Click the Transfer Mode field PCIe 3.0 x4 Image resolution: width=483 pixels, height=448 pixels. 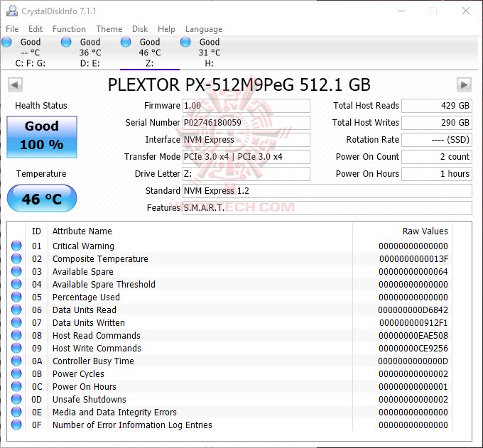click(x=246, y=157)
